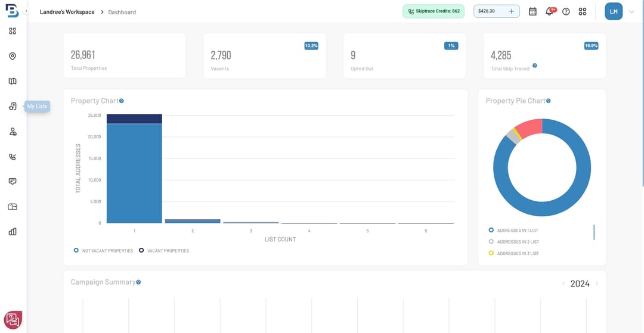This screenshot has height=333, width=644.
Task: Click the bar chart reports sidebar icon
Action: point(13,232)
